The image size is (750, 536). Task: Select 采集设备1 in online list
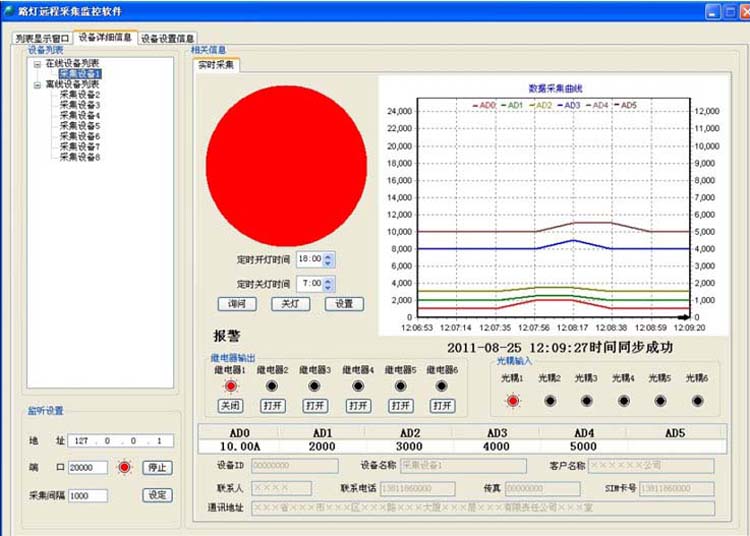(x=80, y=74)
